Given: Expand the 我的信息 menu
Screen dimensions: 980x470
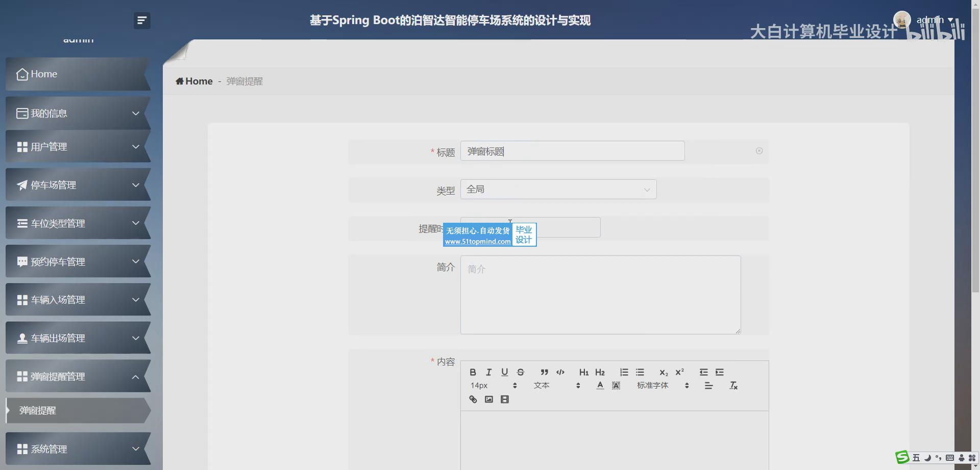Looking at the screenshot, I should tap(78, 113).
